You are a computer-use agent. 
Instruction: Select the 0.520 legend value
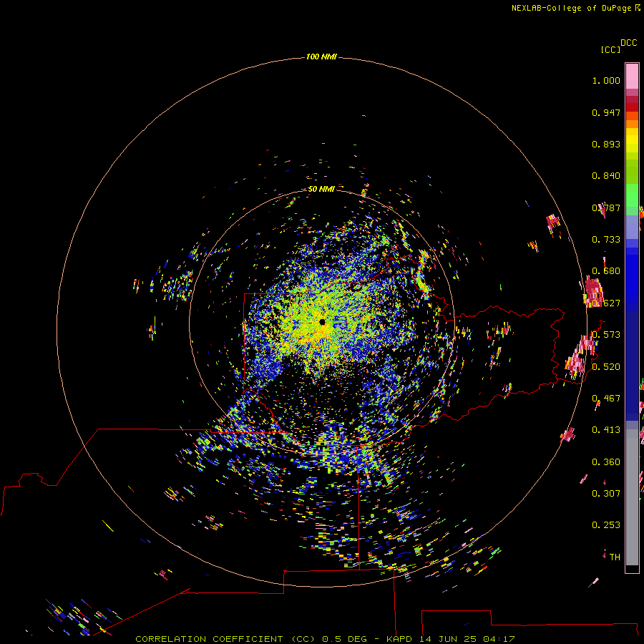pyautogui.click(x=606, y=367)
